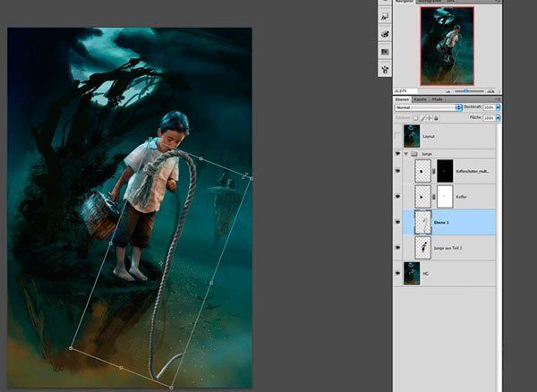Collapse the Junge group triangle
Viewport: 537px width, 392px height.
[406, 154]
